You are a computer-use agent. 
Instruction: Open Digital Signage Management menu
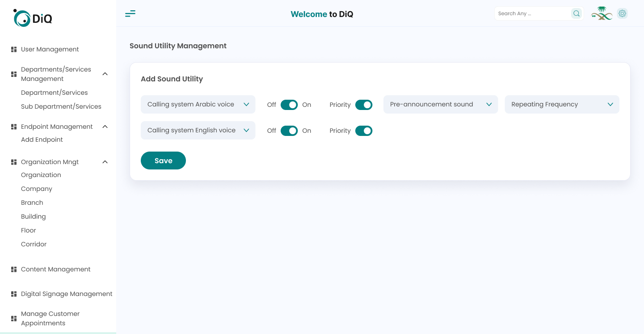[x=67, y=294]
